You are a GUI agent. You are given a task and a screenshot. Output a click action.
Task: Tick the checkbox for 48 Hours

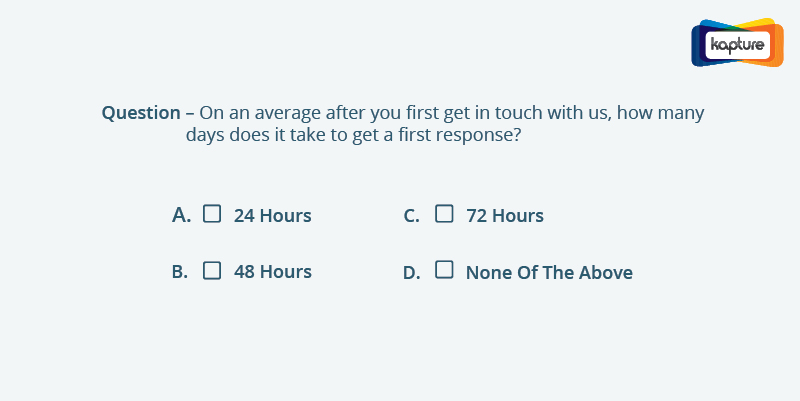tap(212, 270)
